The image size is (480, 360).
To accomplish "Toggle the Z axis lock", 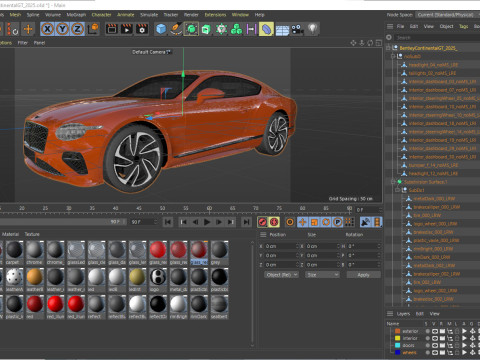I will coord(77,29).
